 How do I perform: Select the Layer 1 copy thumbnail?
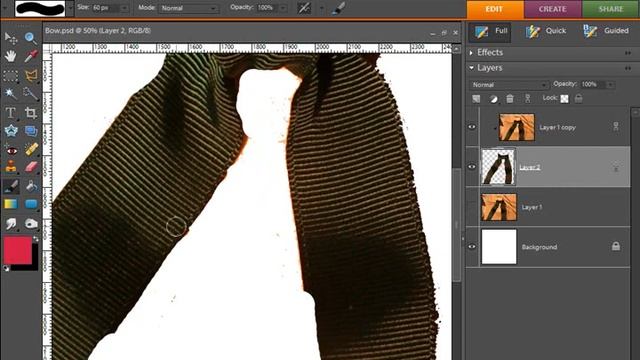coord(516,127)
